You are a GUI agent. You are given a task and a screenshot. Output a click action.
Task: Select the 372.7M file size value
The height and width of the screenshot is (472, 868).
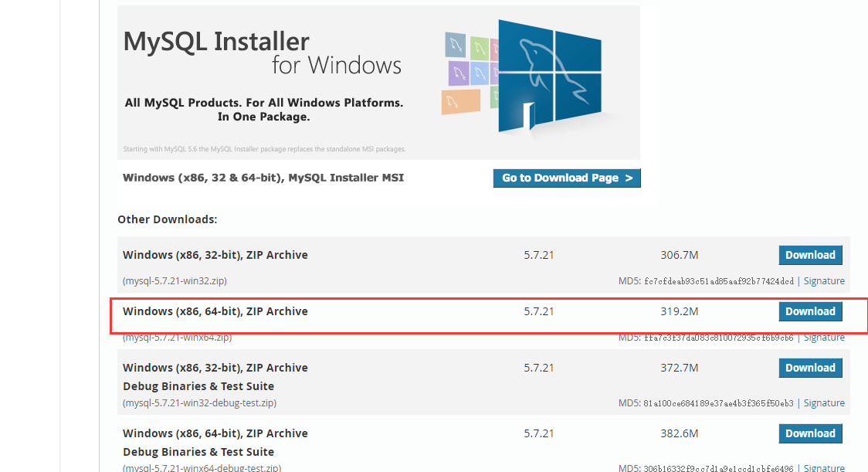click(680, 368)
